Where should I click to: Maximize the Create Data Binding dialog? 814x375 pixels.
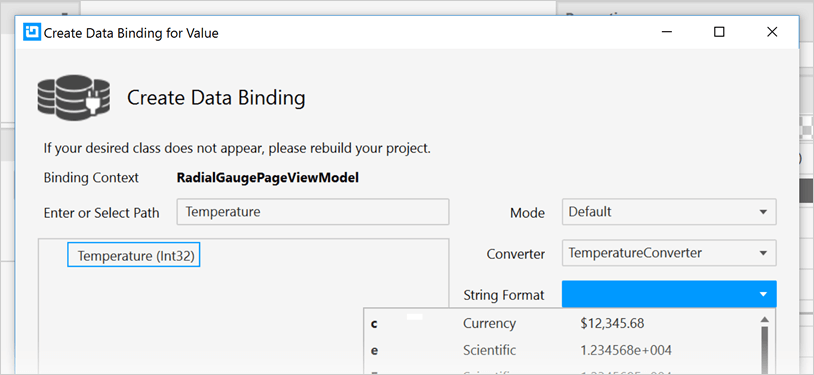tap(719, 32)
